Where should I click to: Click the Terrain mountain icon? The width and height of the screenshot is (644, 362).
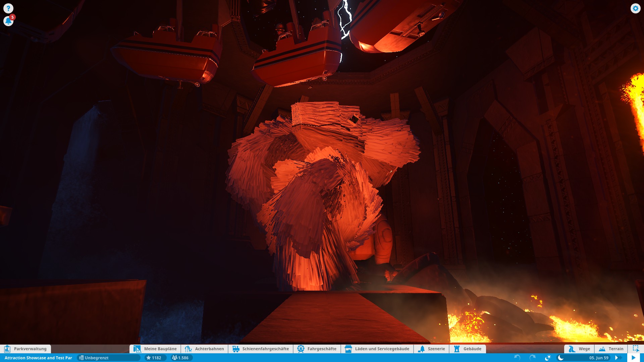pyautogui.click(x=602, y=349)
